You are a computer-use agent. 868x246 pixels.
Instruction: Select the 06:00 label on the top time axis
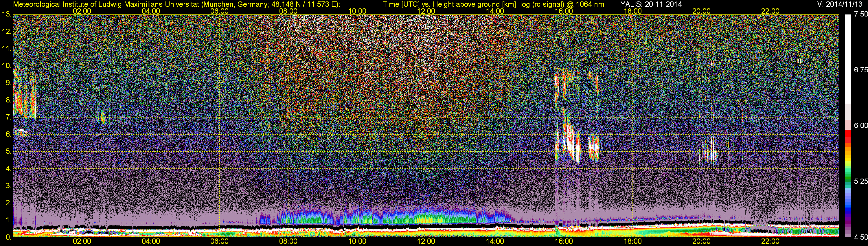pos(219,11)
